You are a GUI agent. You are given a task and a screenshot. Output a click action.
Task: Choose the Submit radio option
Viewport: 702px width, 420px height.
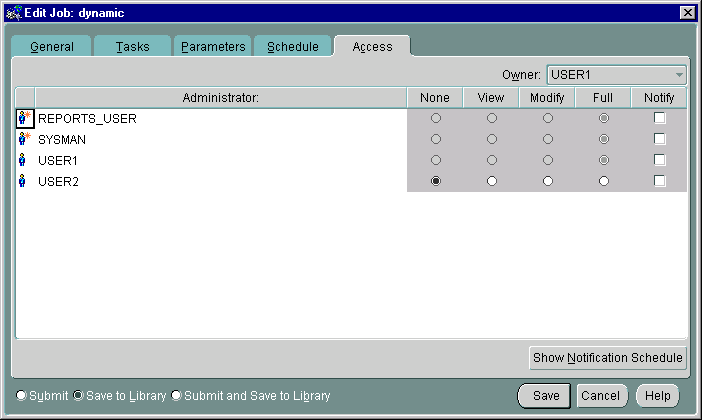click(22, 396)
